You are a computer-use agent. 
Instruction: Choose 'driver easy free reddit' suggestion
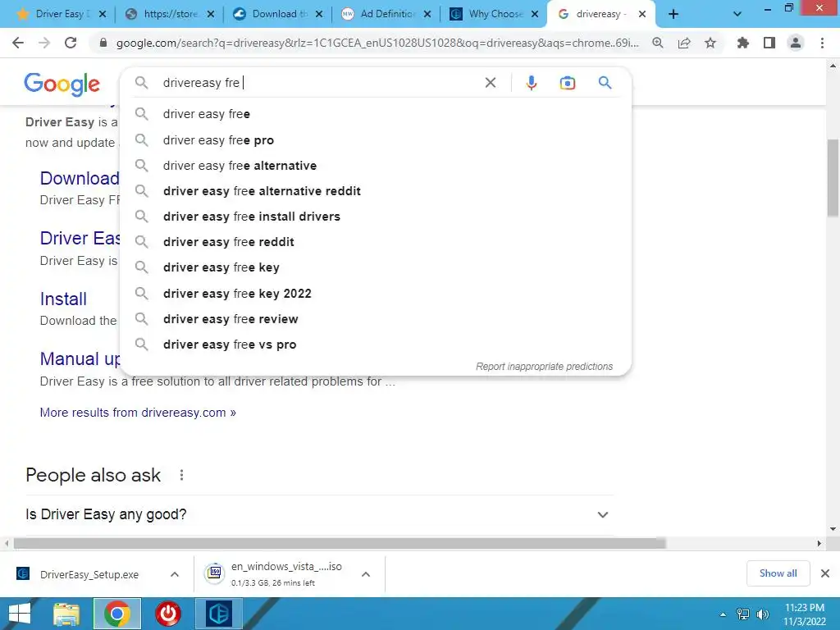(375, 242)
